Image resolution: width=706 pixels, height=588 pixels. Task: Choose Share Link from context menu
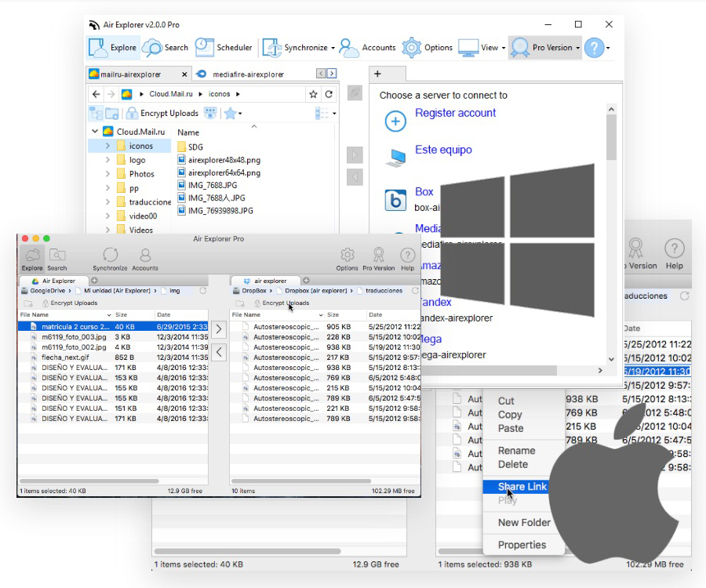pyautogui.click(x=522, y=487)
